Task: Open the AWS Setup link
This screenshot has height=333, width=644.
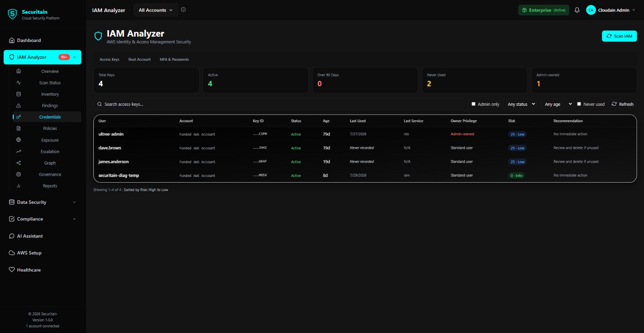Action: point(42,253)
